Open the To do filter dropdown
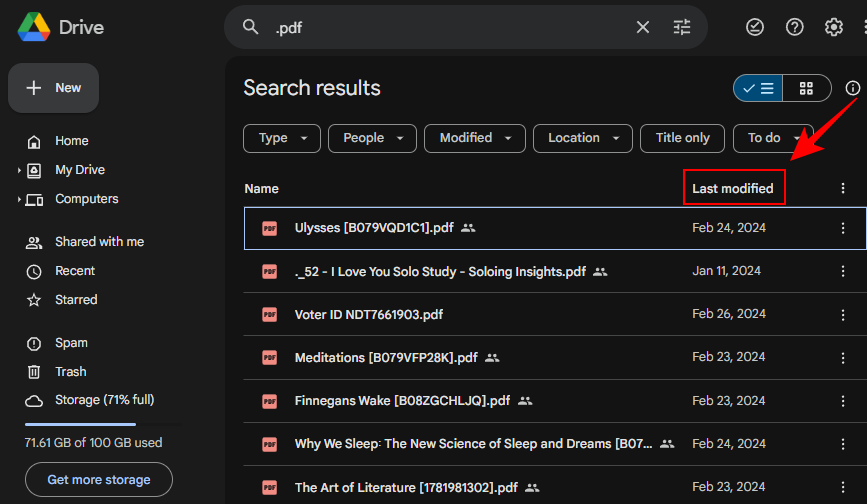 [774, 138]
